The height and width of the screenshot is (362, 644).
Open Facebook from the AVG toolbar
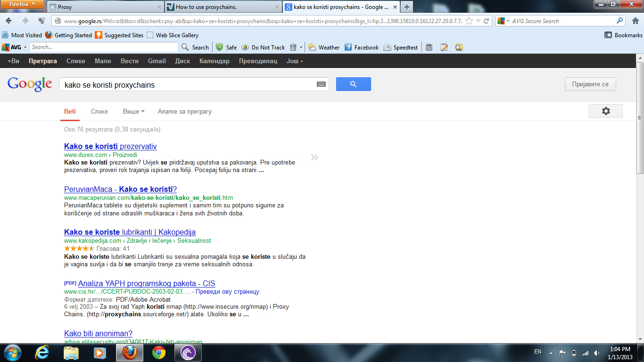pyautogui.click(x=362, y=47)
